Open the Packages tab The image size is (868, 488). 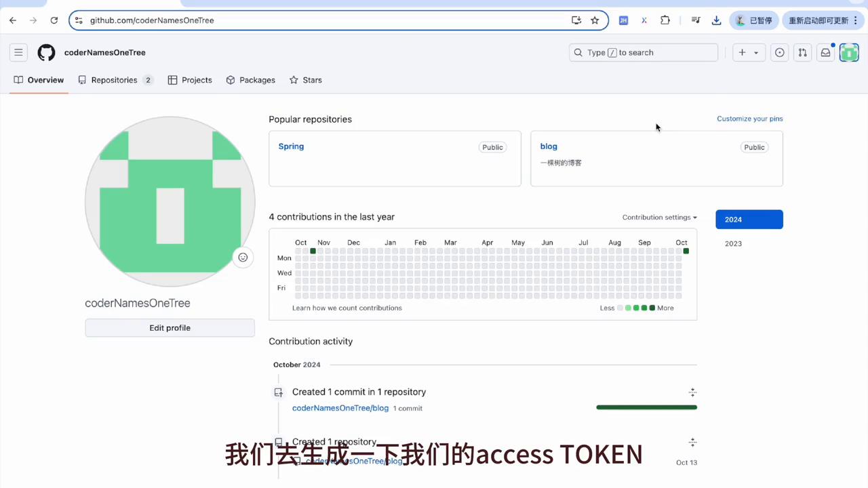(257, 80)
